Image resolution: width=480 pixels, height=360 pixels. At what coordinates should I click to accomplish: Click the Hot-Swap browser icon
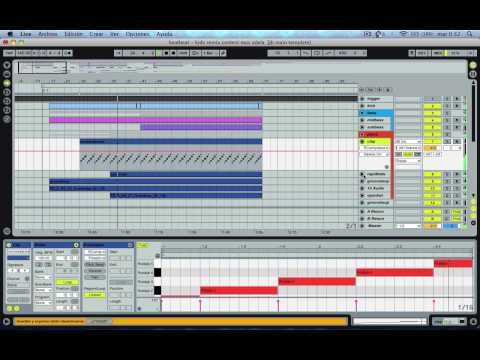7,119
